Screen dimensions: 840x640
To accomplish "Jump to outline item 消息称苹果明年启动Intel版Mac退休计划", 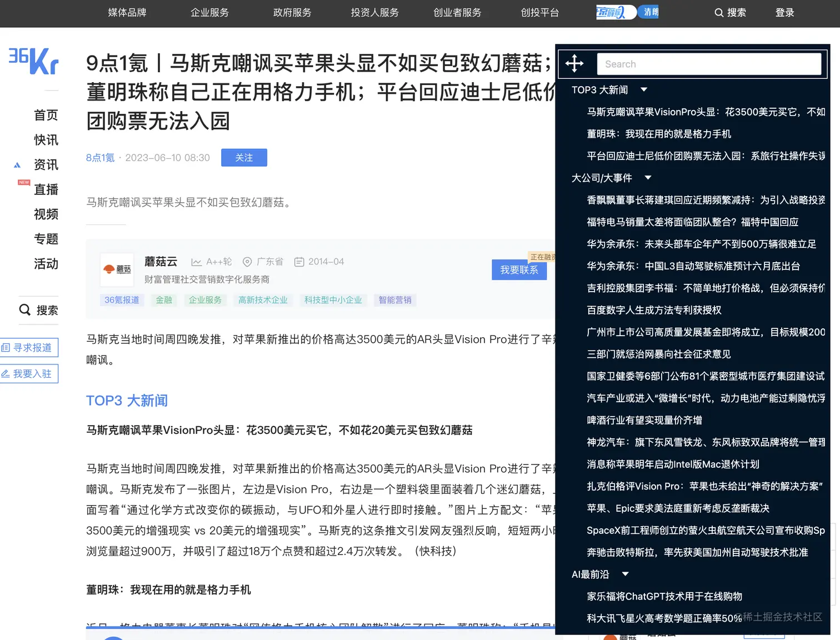I will tap(673, 464).
